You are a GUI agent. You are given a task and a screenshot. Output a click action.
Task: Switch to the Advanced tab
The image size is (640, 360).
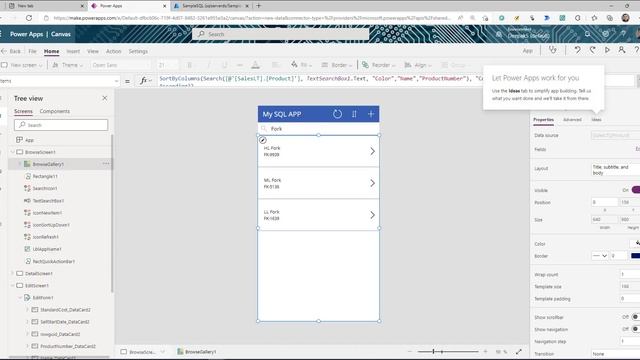pyautogui.click(x=572, y=120)
